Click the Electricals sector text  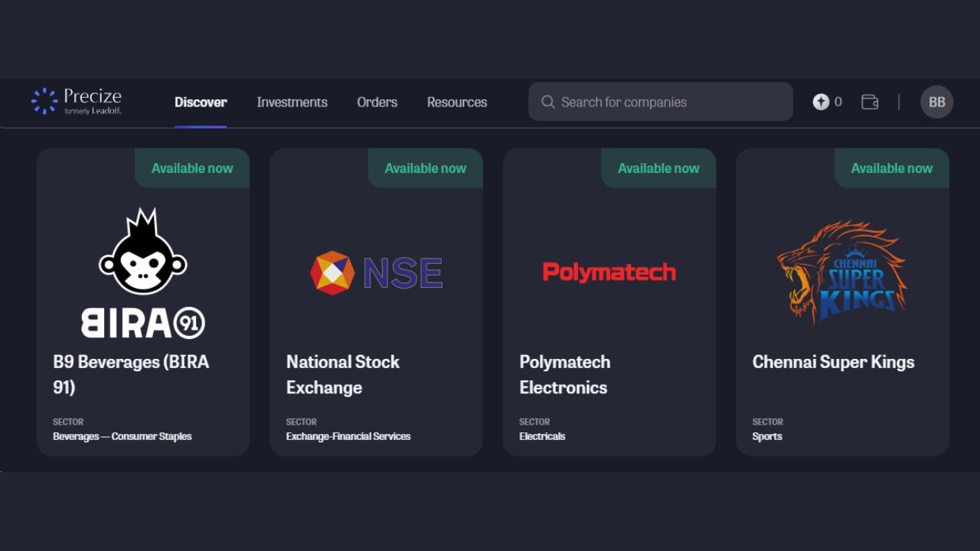point(542,436)
